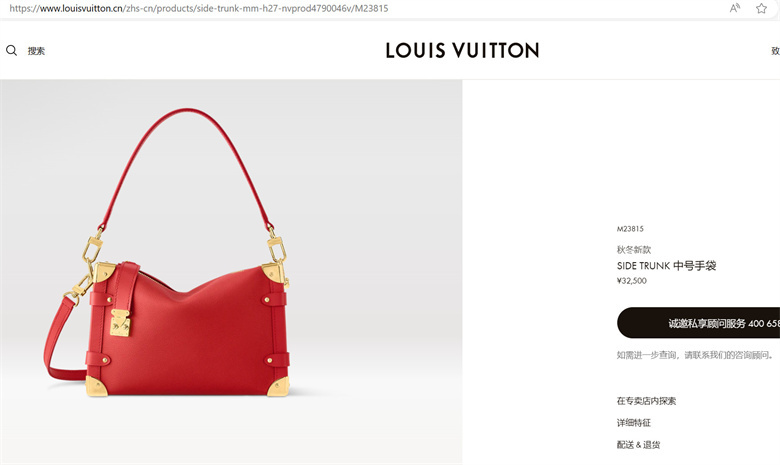Click the search magnifier icon
Viewport: 780px width, 465px height.
coord(11,50)
